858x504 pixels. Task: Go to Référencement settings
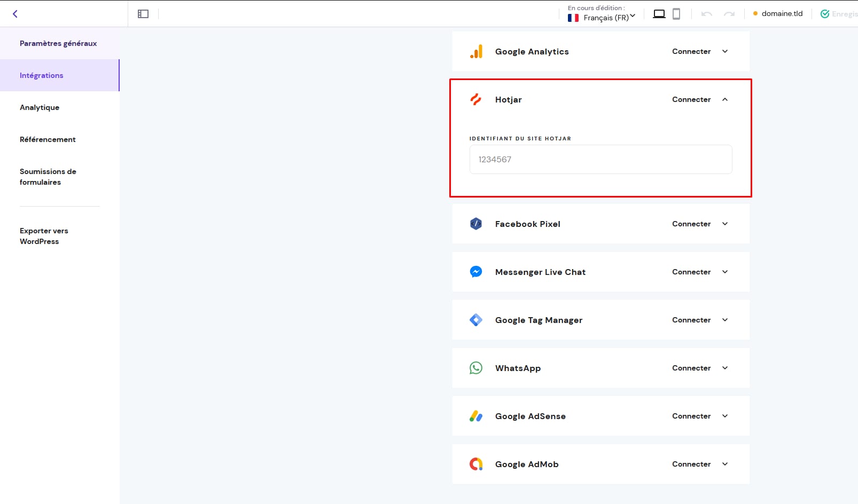click(48, 139)
